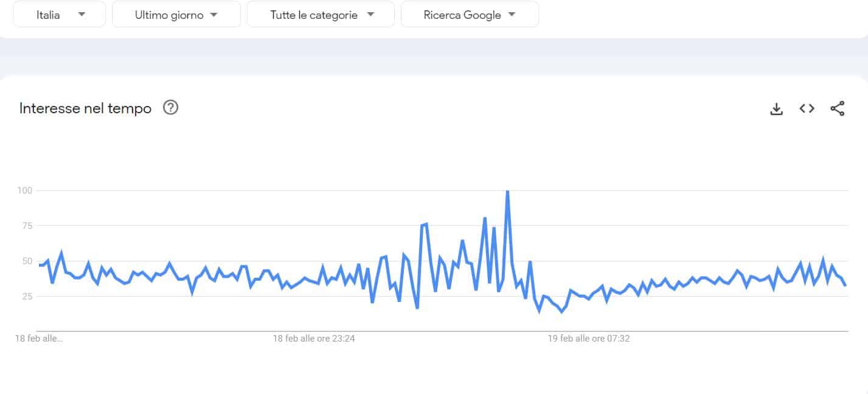This screenshot has height=394, width=868.
Task: Click the 75 y-axis label
Action: (27, 226)
